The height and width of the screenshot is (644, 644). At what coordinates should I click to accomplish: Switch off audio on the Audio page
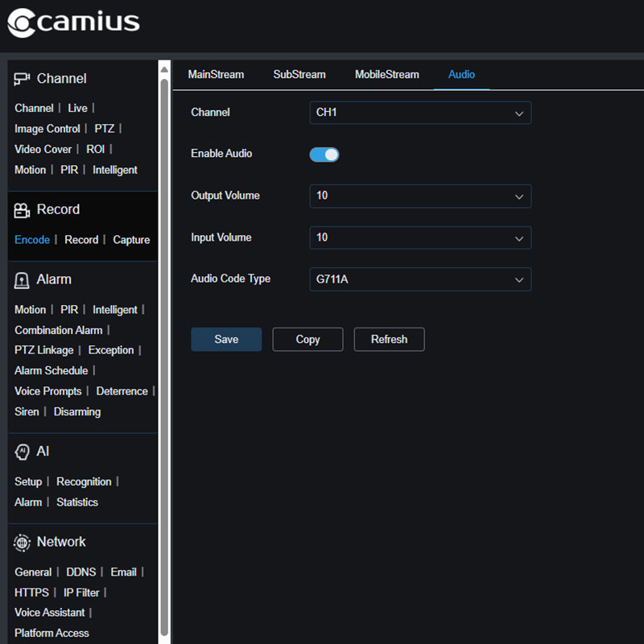click(x=324, y=154)
